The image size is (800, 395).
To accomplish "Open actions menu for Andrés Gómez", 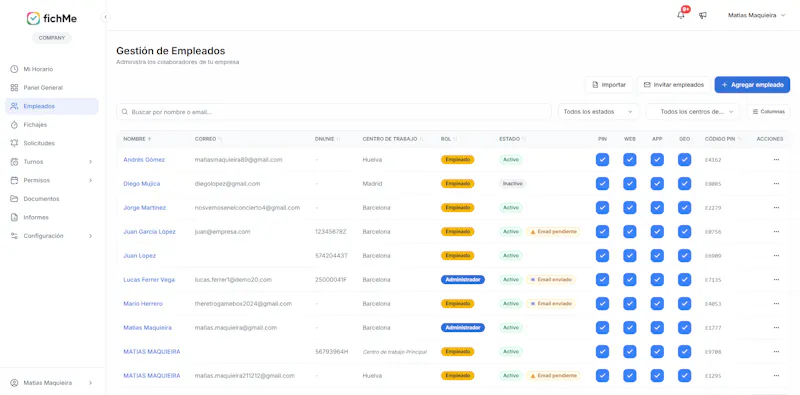I will tap(776, 160).
